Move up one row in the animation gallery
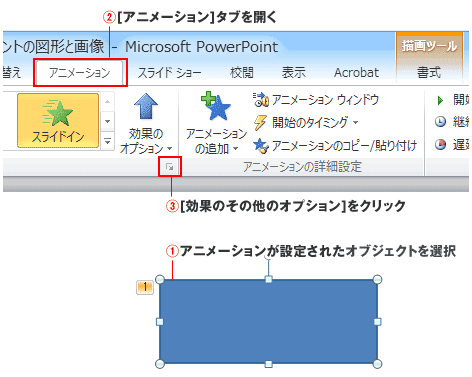Screen dimensions: 472x377 pyautogui.click(x=107, y=102)
